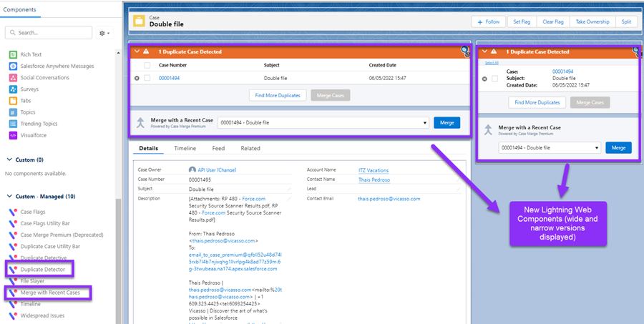Switch to the Related tab
This screenshot has height=324, width=644.
250,148
